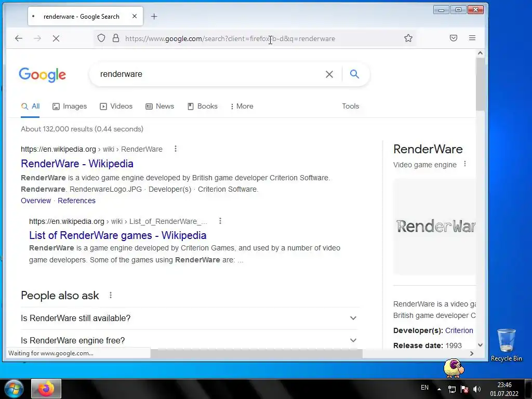Save to Pocket icon in toolbar

point(453,38)
